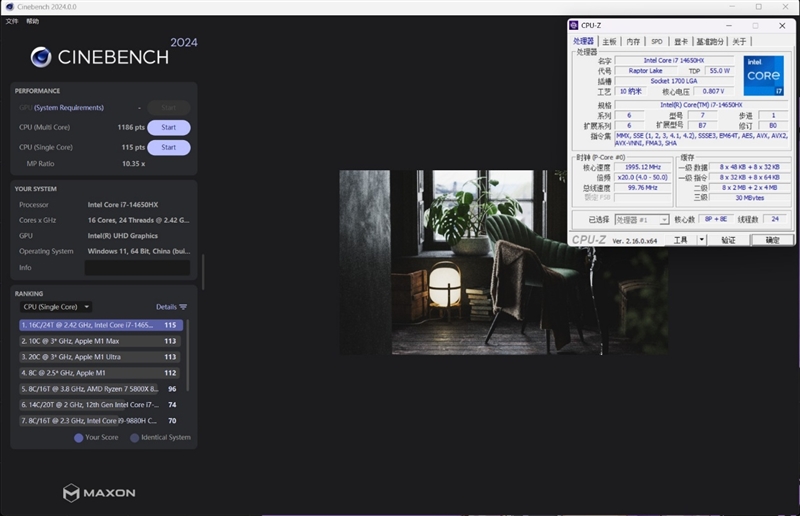Start the CPU (Multi Core) benchmark

pos(168,127)
